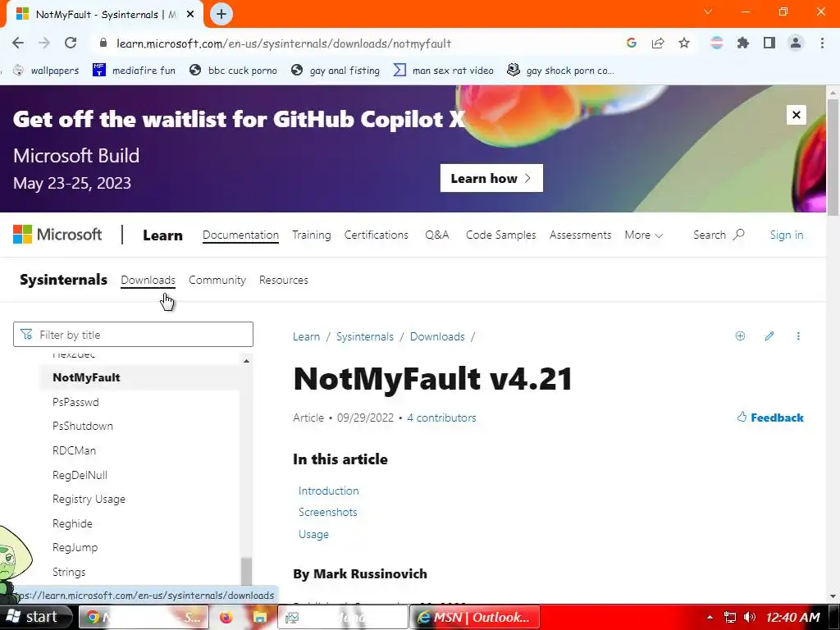Click the browser forward arrow

click(x=44, y=43)
